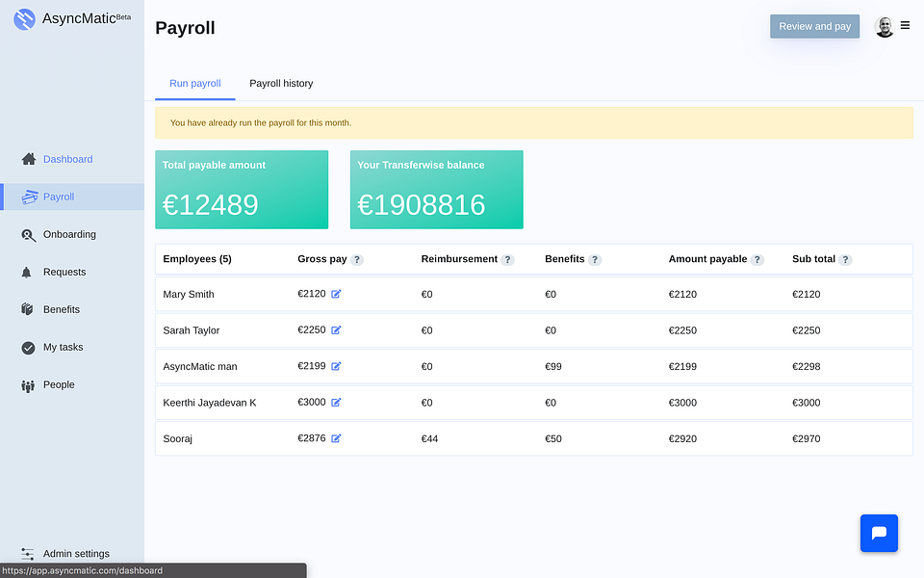Select the AsyncMatic man name
Screen dimensions: 924x578
(200, 366)
